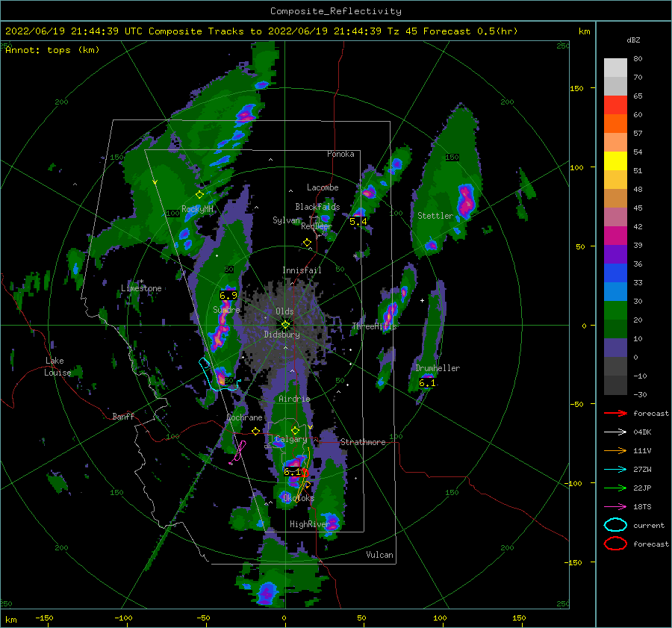Click the ThreeHills label
The image size is (672, 628).
pos(374,326)
